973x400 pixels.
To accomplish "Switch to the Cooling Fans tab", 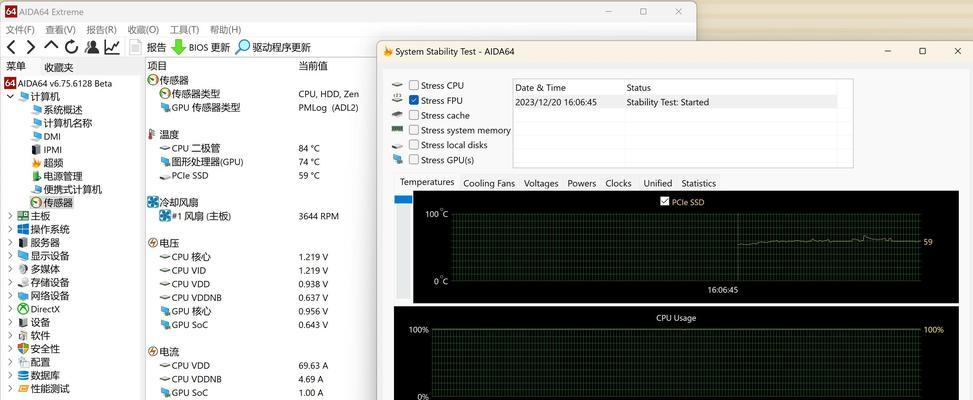I will (489, 184).
